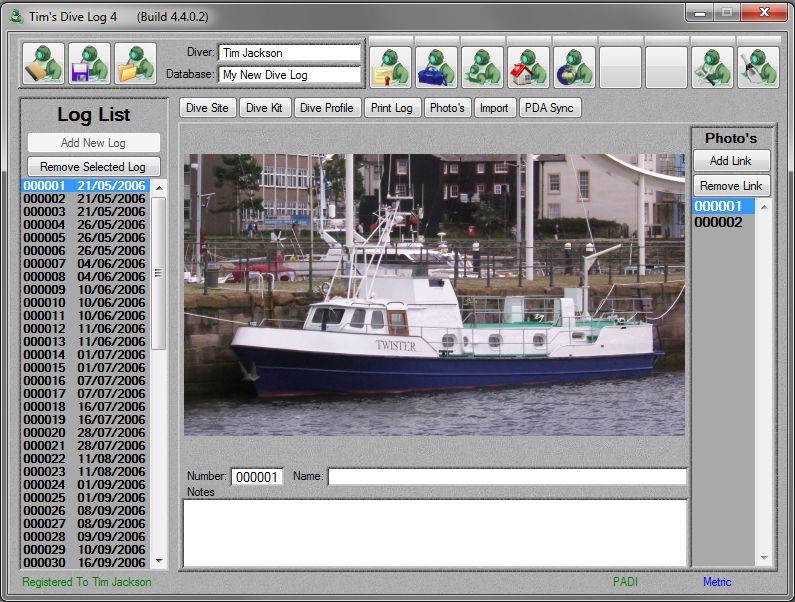Click the diver with globe icon
The image size is (795, 602).
tap(574, 67)
